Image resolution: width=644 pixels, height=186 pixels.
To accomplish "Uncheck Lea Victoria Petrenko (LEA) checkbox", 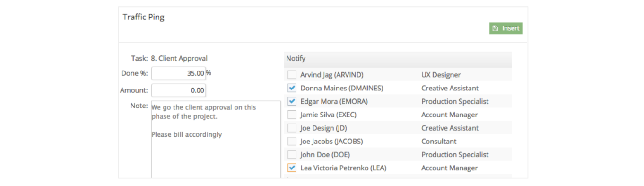I will [x=292, y=168].
